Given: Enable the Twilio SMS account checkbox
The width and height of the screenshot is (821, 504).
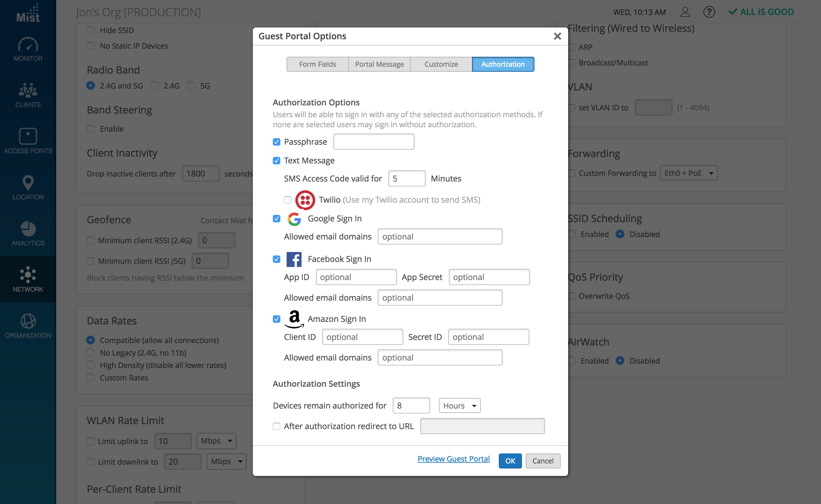Looking at the screenshot, I should (x=288, y=200).
